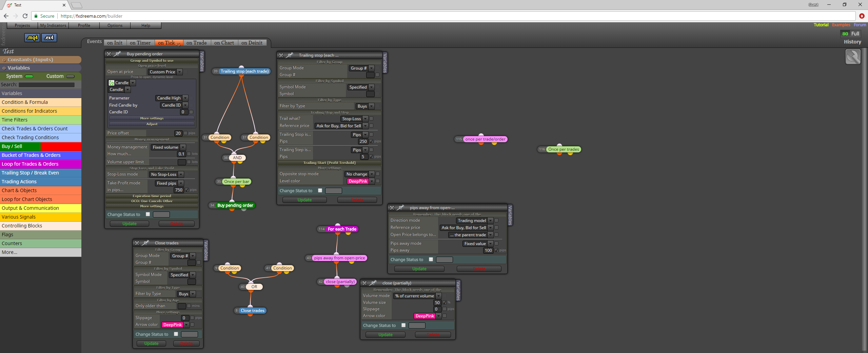Click the DeepPink Level color swatch
The image size is (868, 353).
358,181
